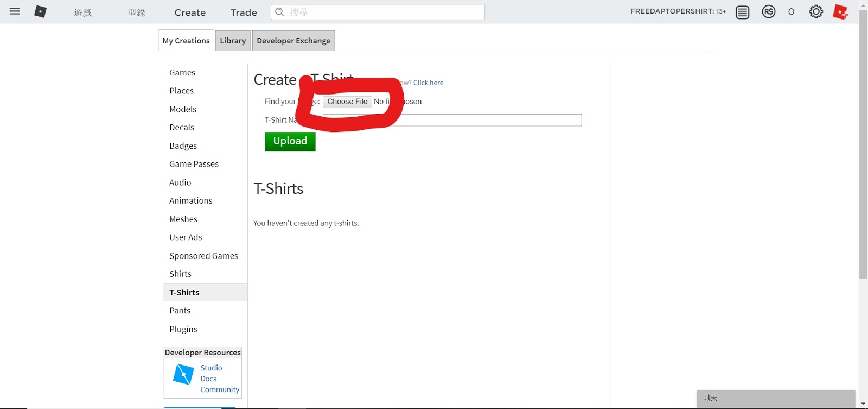This screenshot has width=868, height=409.
Task: Click the scrollbar up arrow
Action: [x=863, y=4]
